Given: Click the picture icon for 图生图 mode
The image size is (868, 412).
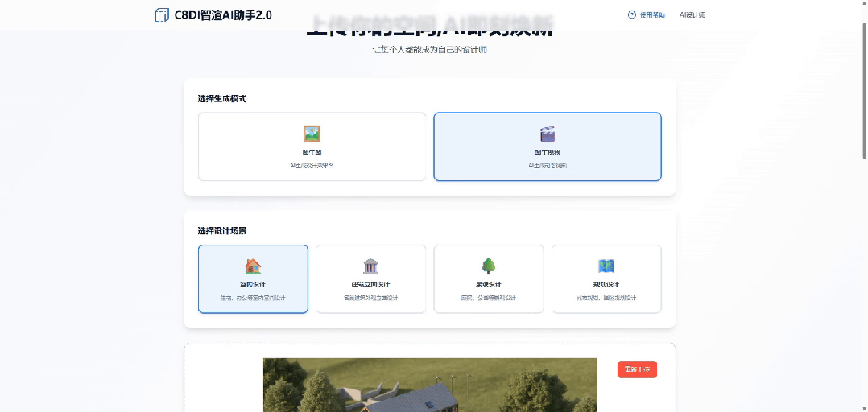Looking at the screenshot, I should click(312, 134).
